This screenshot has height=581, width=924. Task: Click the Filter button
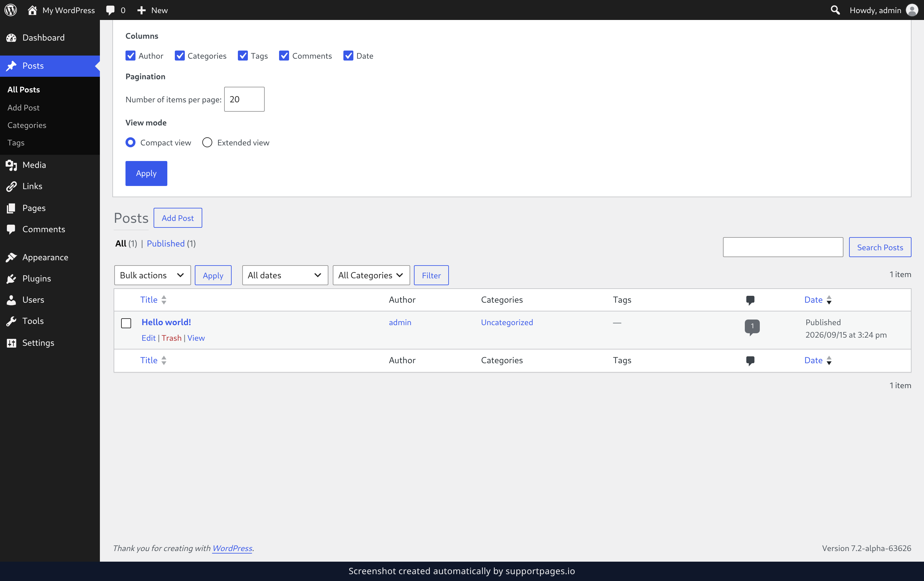(431, 275)
